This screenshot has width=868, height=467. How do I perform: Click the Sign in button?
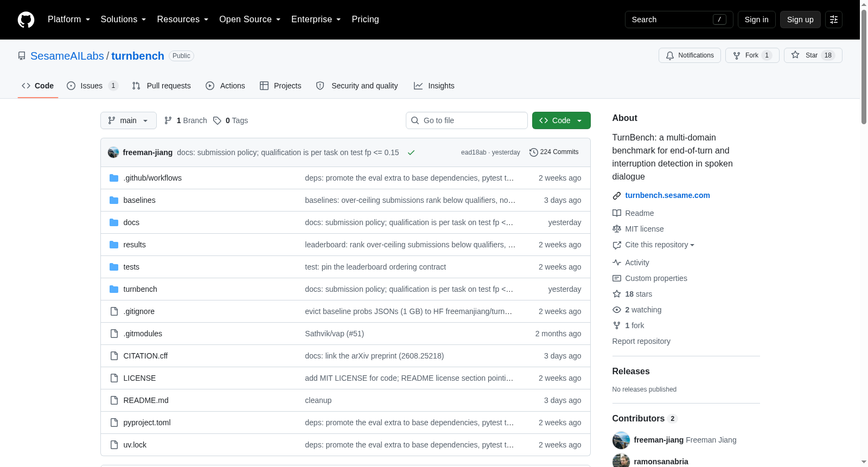click(757, 20)
